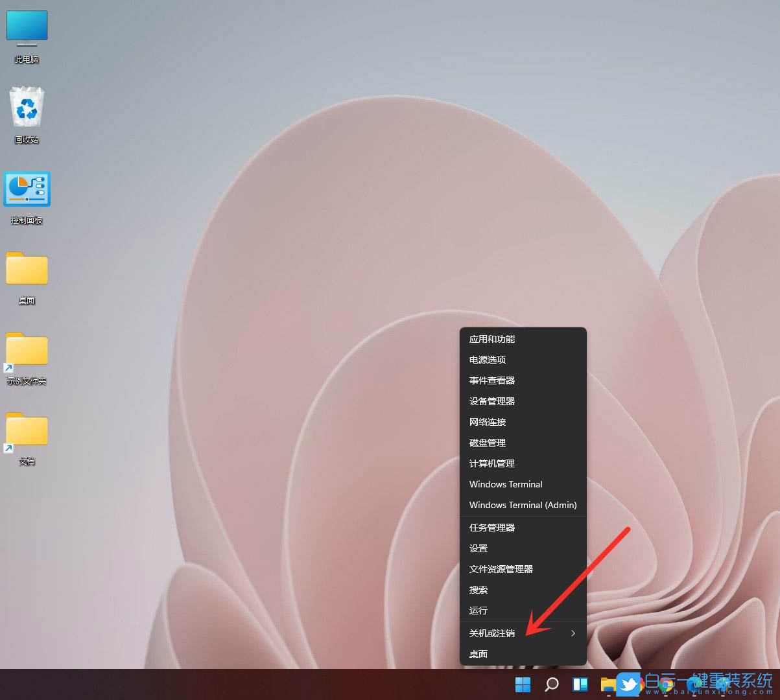
Task: Select 磁盘管理 in the menu
Action: tap(486, 443)
